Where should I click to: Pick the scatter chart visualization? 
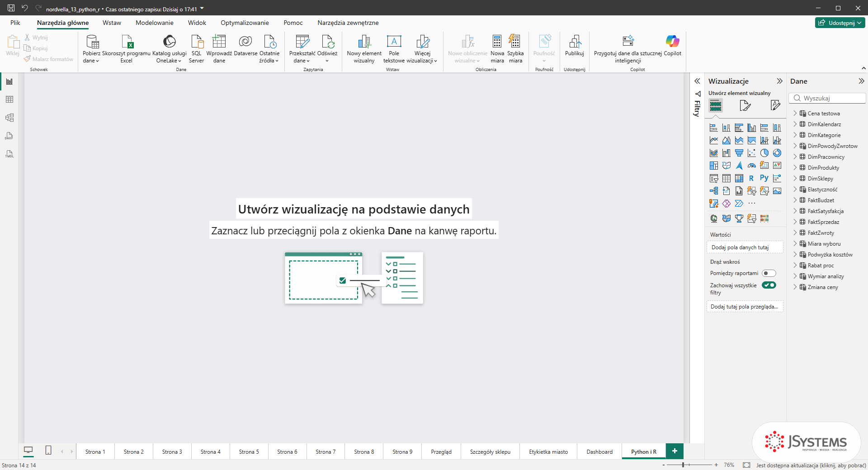pyautogui.click(x=751, y=153)
